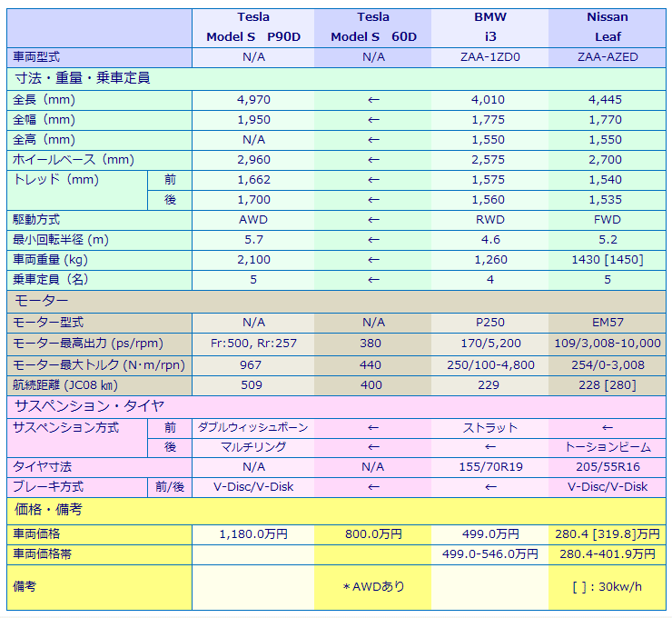Screen dimensions: 672x618
Task: Click the 1,950 width value
Action: pyautogui.click(x=253, y=120)
